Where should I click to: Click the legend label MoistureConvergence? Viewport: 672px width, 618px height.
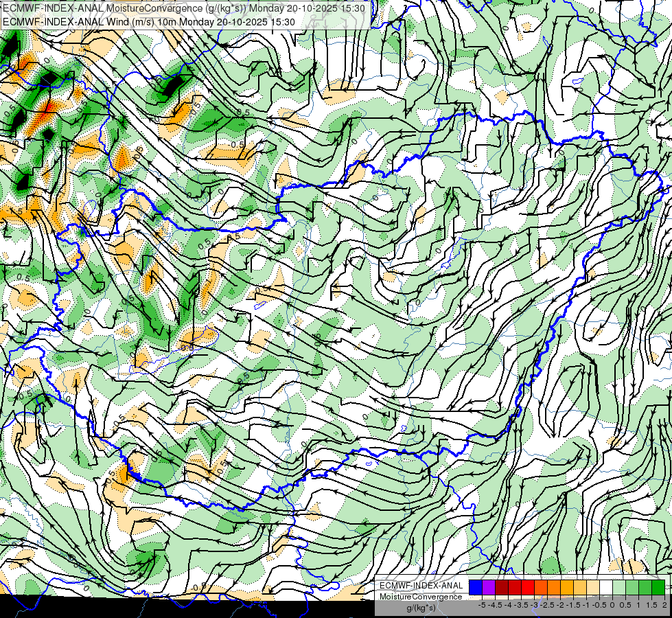(421, 597)
